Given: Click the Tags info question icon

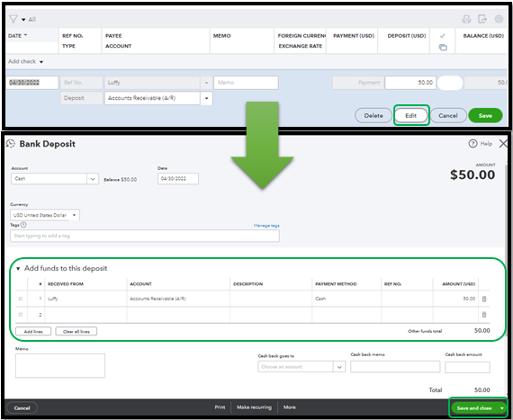Looking at the screenshot, I should 23,225.
